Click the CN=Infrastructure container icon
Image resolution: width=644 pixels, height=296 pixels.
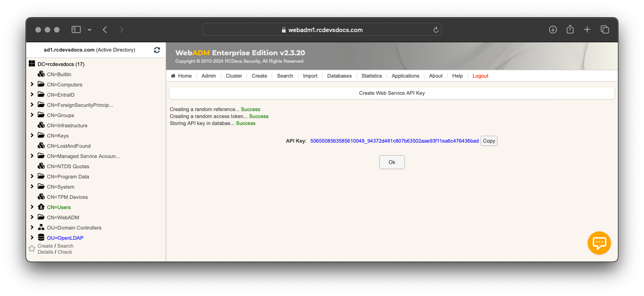coord(41,125)
